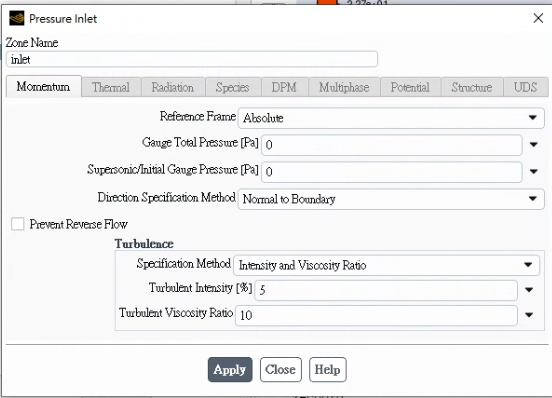Open Help for Pressure Inlet
The height and width of the screenshot is (398, 552).
(x=328, y=369)
